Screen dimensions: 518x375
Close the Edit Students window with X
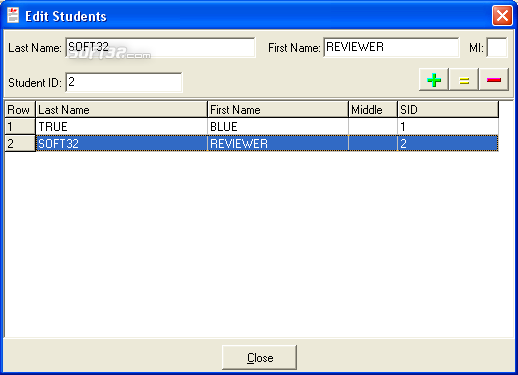click(502, 15)
